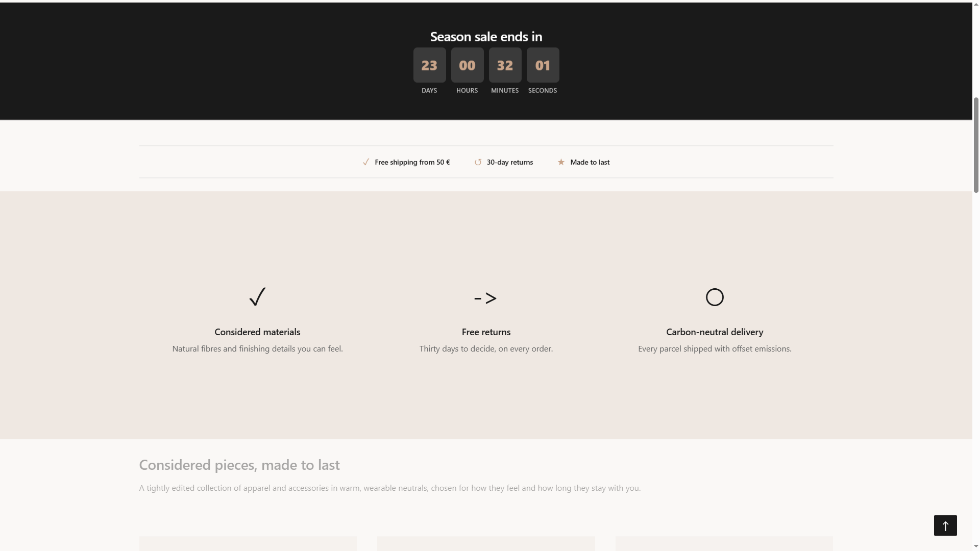
Task: Click the HOURS label under the countdown
Action: tap(467, 90)
